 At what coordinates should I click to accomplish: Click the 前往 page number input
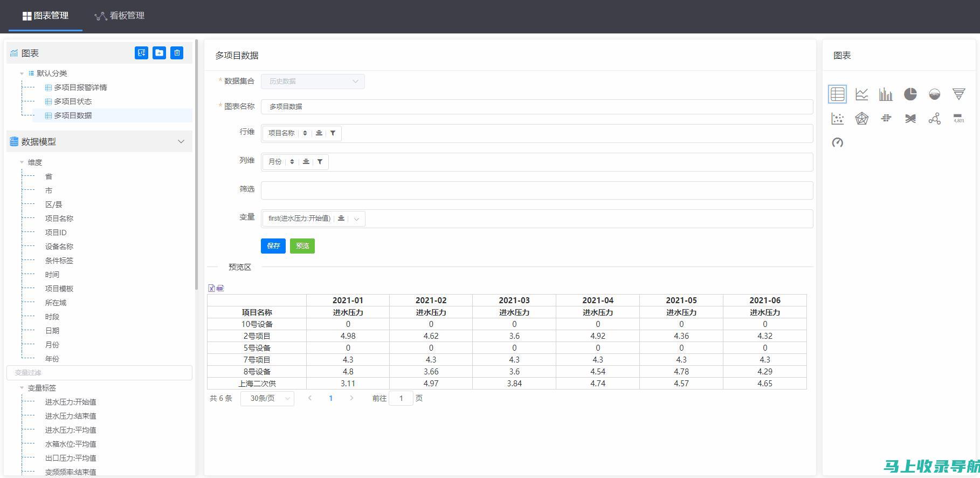tap(401, 398)
